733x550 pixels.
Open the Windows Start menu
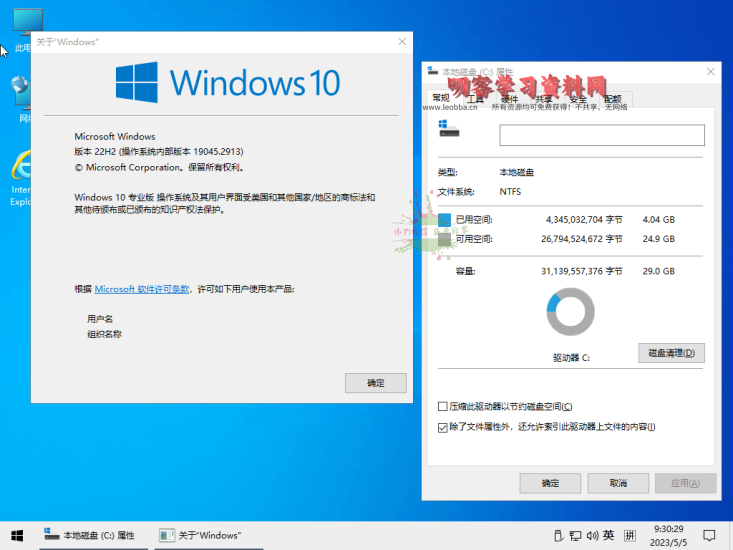[x=17, y=536]
